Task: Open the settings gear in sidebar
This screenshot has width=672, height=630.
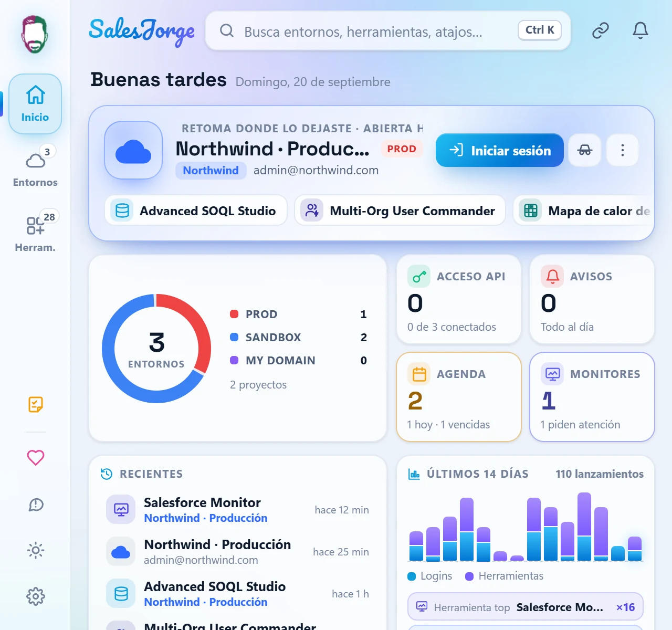Action: [x=35, y=596]
